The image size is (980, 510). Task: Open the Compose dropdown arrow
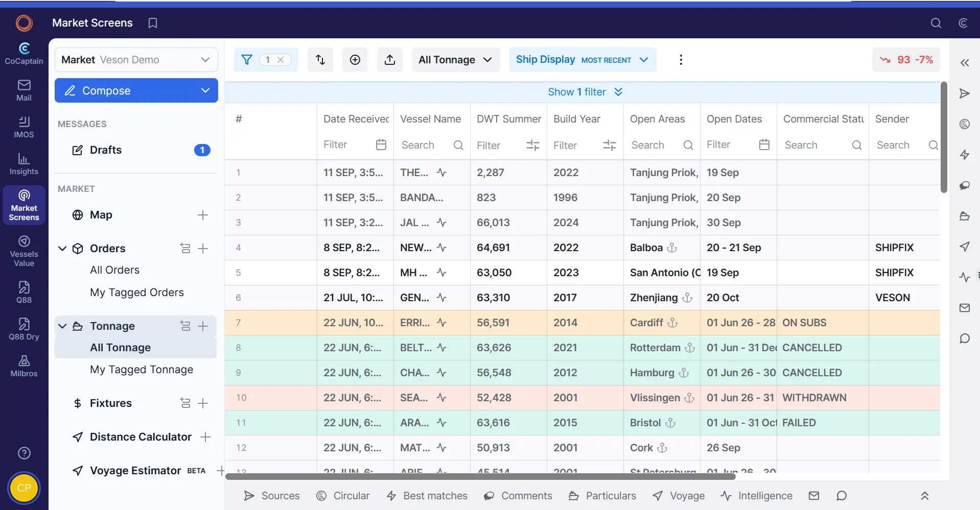(x=205, y=90)
